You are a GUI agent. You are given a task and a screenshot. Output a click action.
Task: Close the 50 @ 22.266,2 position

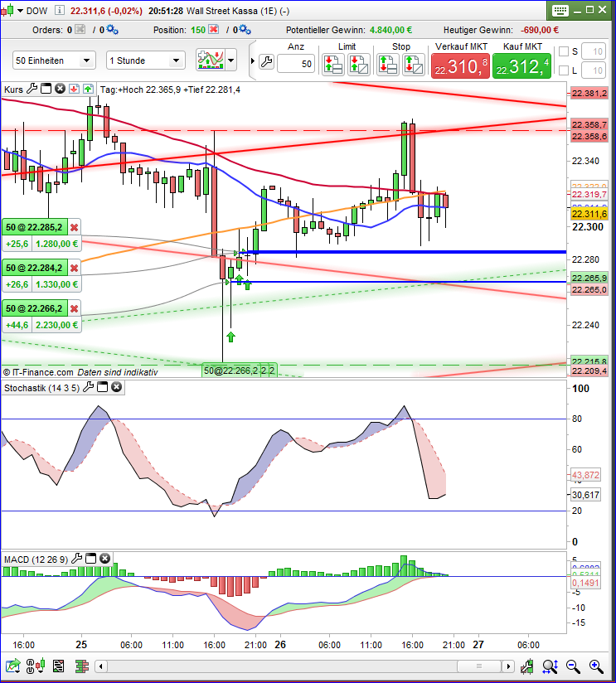coord(75,308)
